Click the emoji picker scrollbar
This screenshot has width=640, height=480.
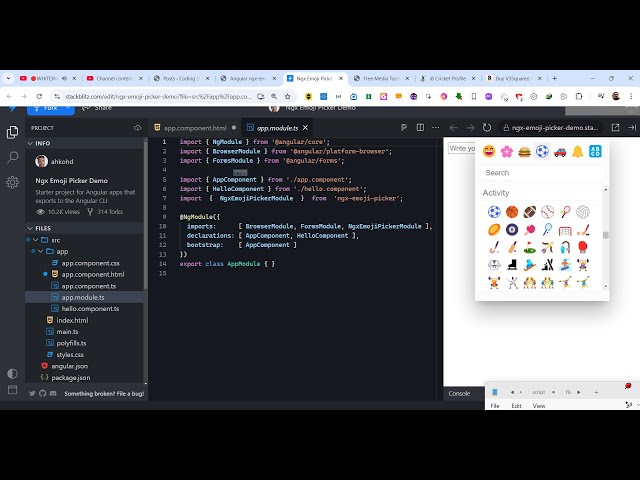[604, 235]
